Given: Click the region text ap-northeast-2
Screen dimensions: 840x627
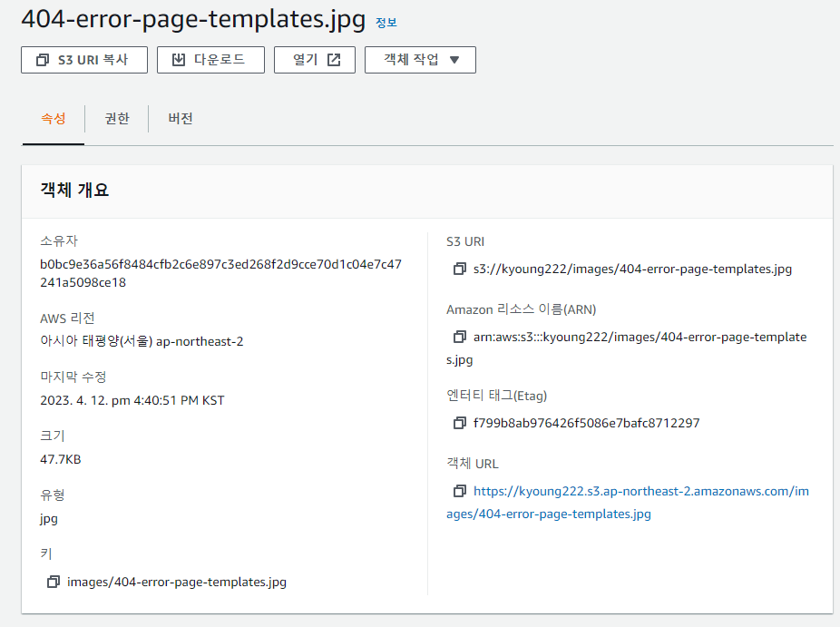Looking at the screenshot, I should 200,342.
